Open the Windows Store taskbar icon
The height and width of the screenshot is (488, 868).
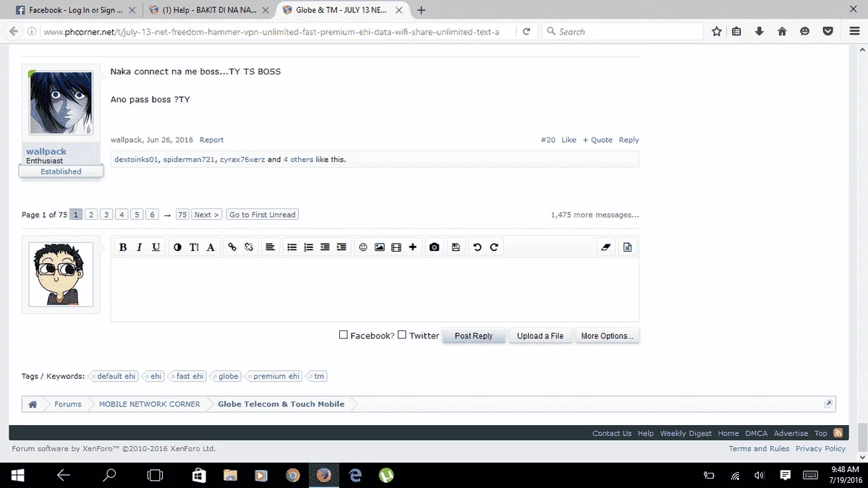click(x=198, y=475)
